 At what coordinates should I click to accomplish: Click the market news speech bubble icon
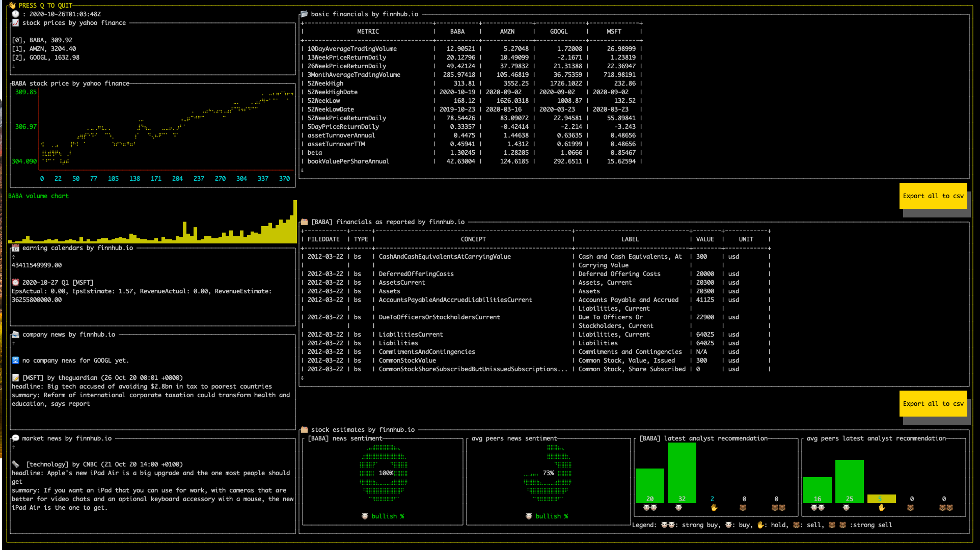(16, 438)
